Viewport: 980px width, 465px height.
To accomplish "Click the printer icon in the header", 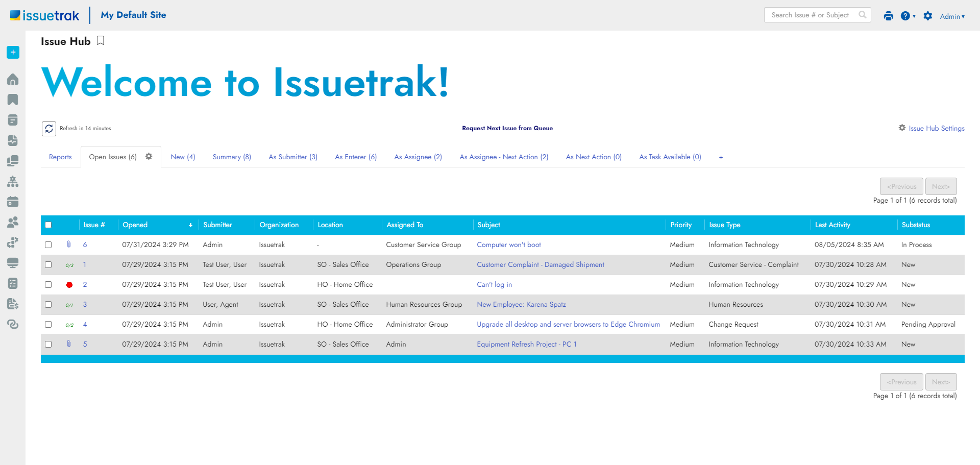I will click(x=888, y=16).
